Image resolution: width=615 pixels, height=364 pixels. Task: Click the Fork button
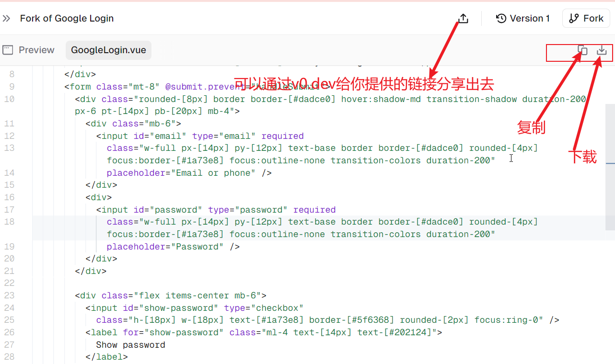click(586, 18)
